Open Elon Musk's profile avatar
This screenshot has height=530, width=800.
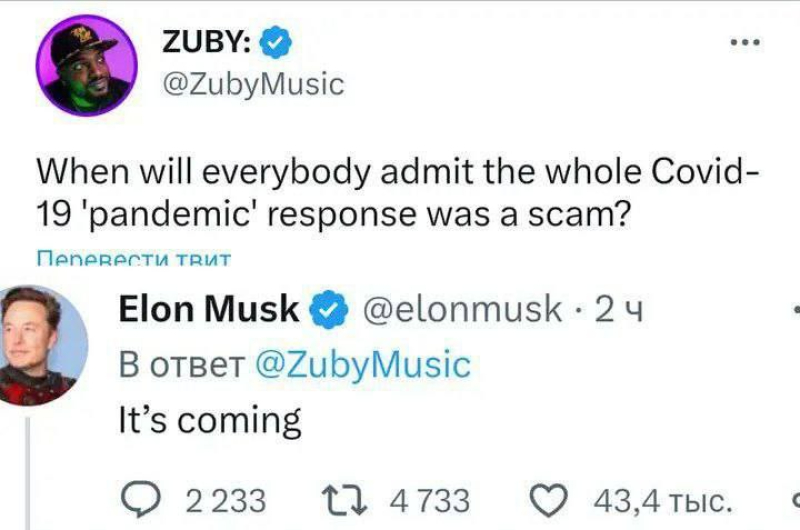point(40,345)
